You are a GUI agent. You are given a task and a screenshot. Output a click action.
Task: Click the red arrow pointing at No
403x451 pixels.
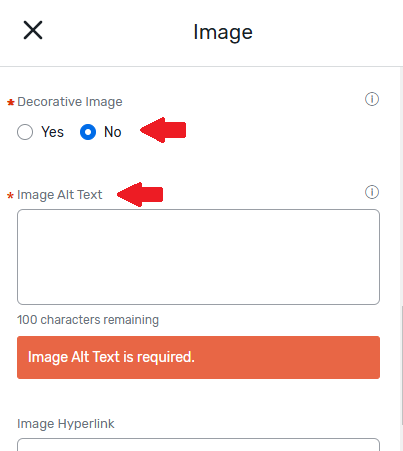tap(163, 130)
